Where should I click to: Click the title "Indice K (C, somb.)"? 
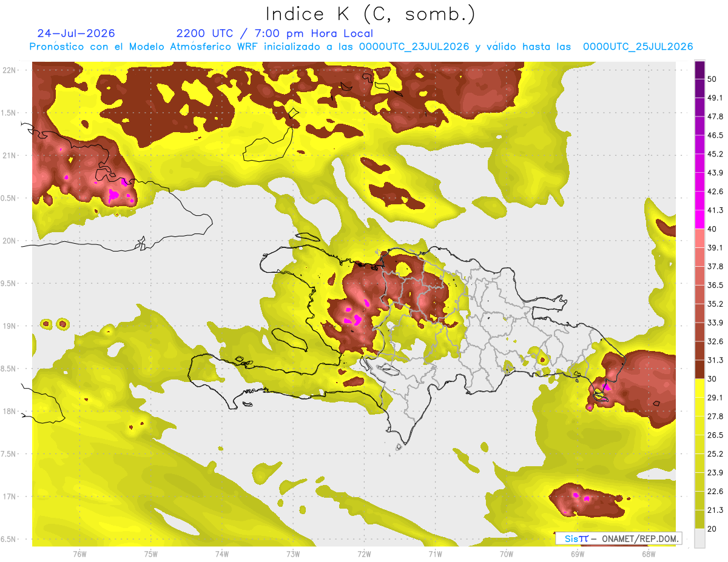click(371, 14)
